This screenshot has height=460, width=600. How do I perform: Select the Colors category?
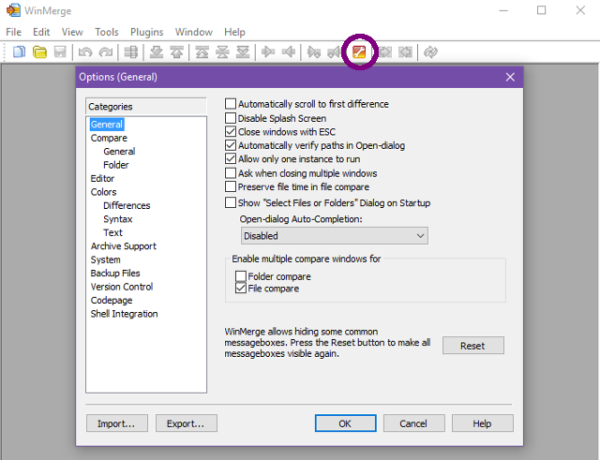(x=104, y=192)
